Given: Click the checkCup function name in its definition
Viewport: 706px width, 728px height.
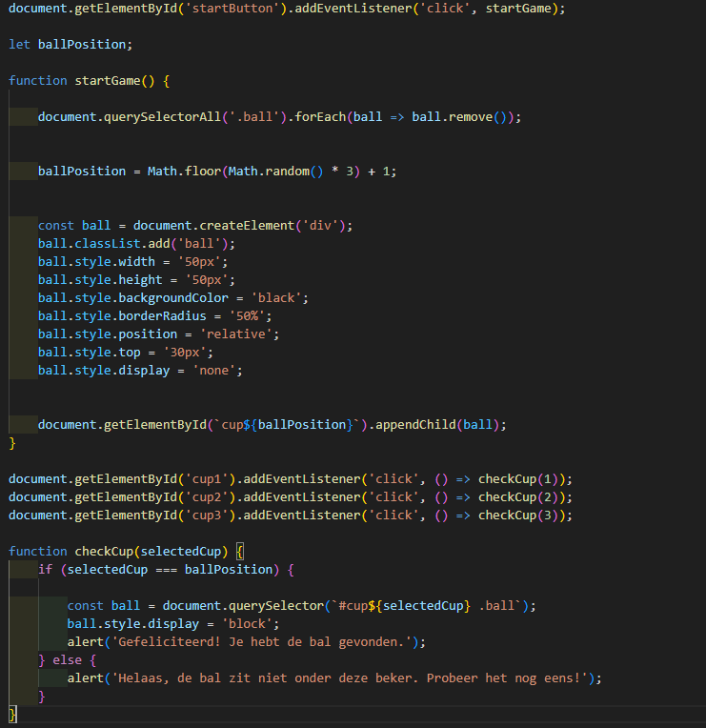Looking at the screenshot, I should tap(107, 552).
